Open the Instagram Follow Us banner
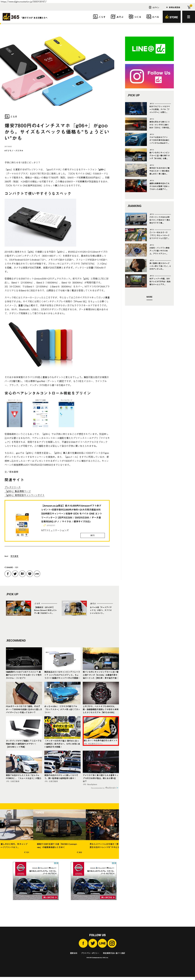 click(149, 76)
